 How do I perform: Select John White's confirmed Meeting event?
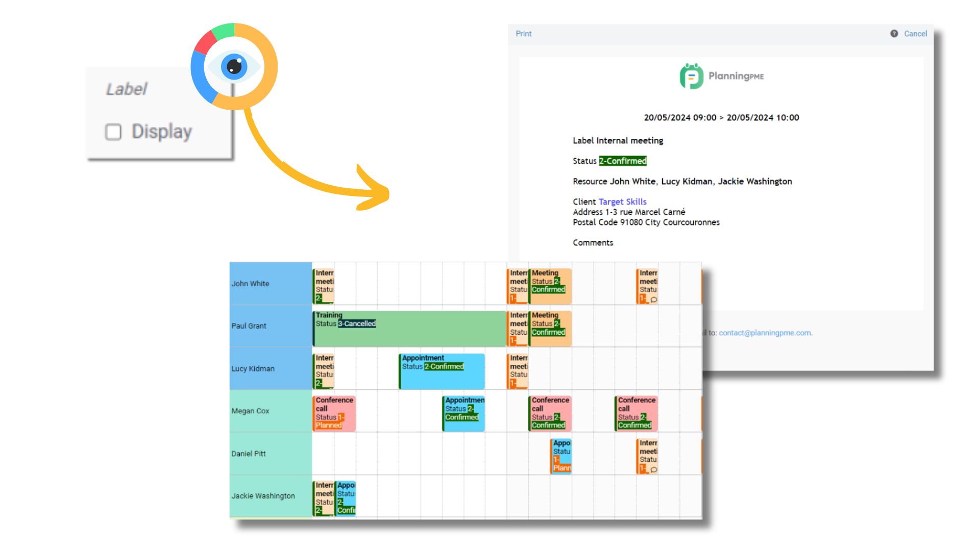tap(550, 286)
